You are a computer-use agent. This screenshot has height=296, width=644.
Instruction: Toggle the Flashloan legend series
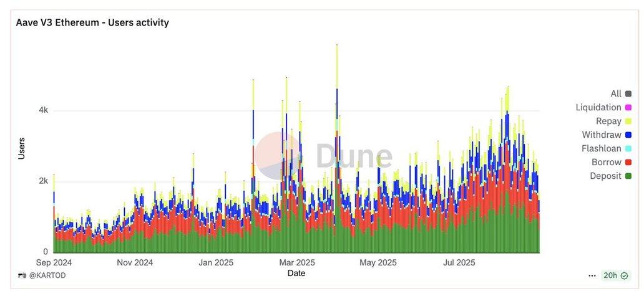[607, 148]
